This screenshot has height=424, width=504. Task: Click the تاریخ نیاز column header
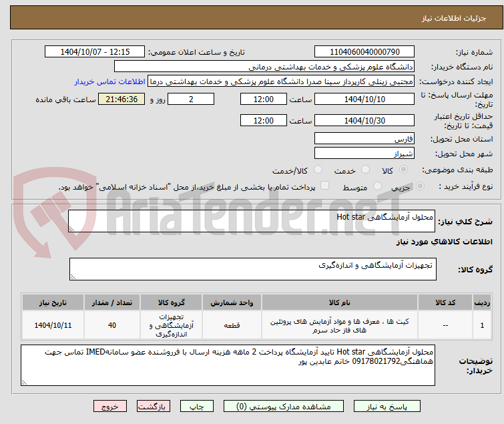[53, 302]
